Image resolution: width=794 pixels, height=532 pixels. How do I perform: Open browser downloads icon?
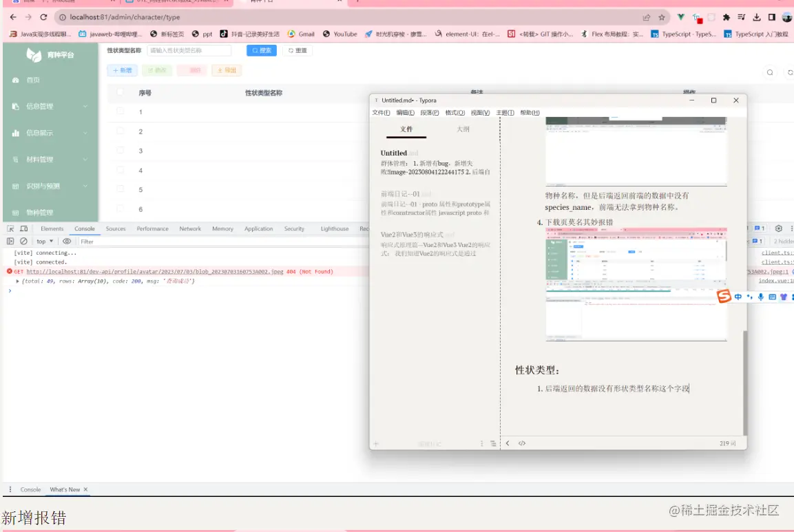757,17
